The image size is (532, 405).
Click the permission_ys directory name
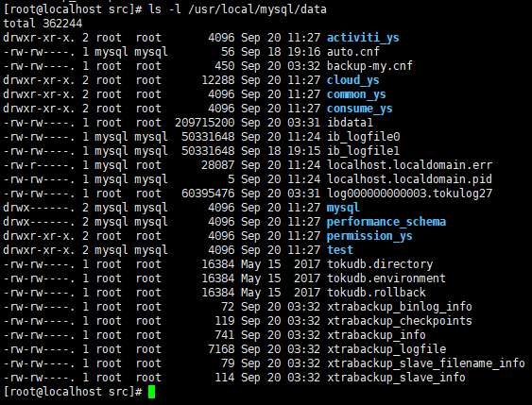[369, 236]
